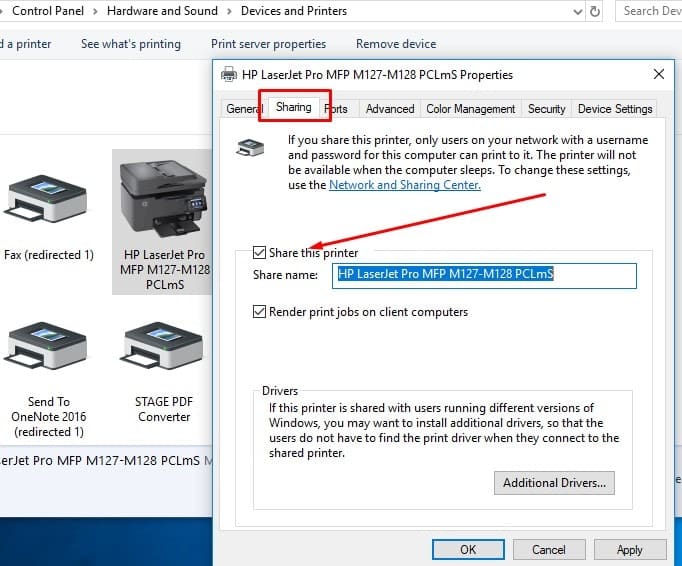Open the Network and Sharing Center link
Image resolution: width=682 pixels, height=566 pixels.
tap(404, 185)
